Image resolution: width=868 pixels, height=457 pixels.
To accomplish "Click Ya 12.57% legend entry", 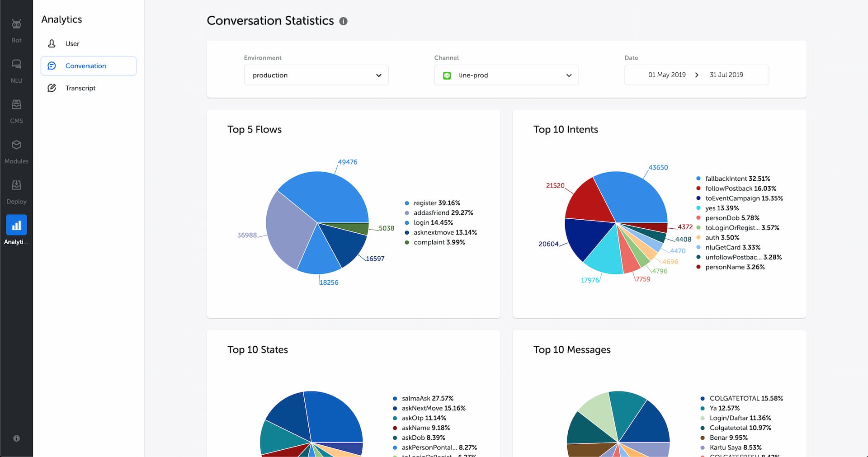I will 720,408.
